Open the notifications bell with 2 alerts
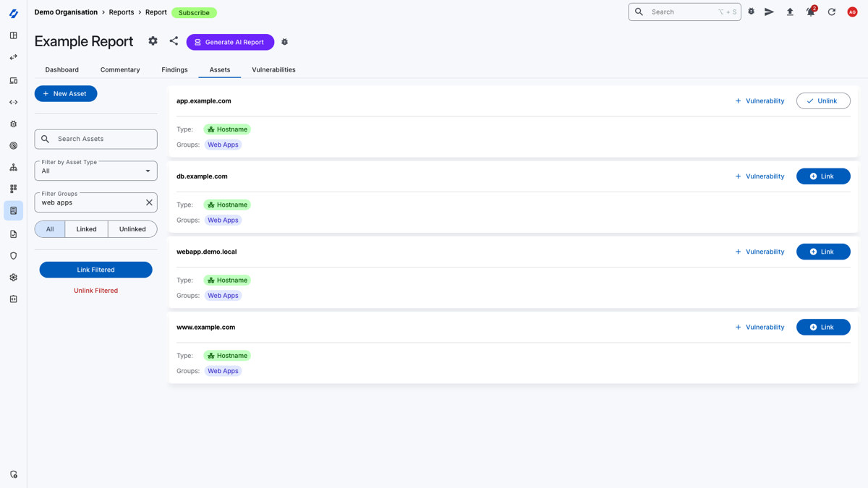Viewport: 868px width, 488px height. pyautogui.click(x=810, y=12)
